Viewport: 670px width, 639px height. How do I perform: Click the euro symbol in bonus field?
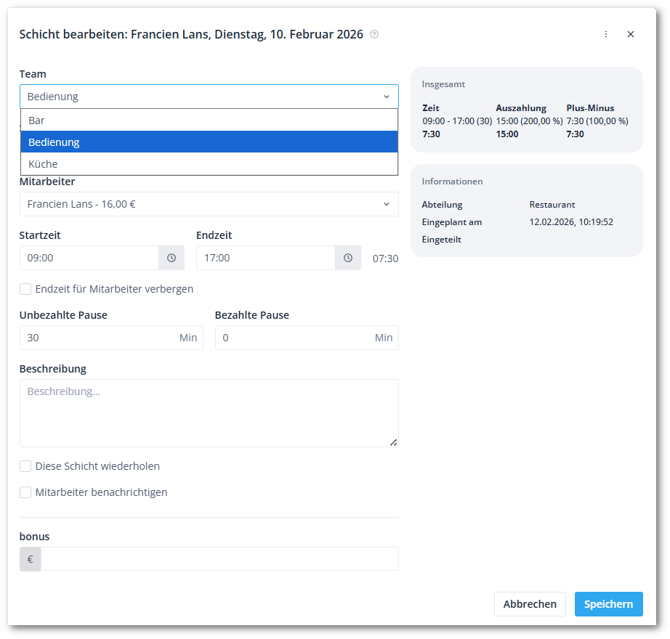click(x=30, y=559)
